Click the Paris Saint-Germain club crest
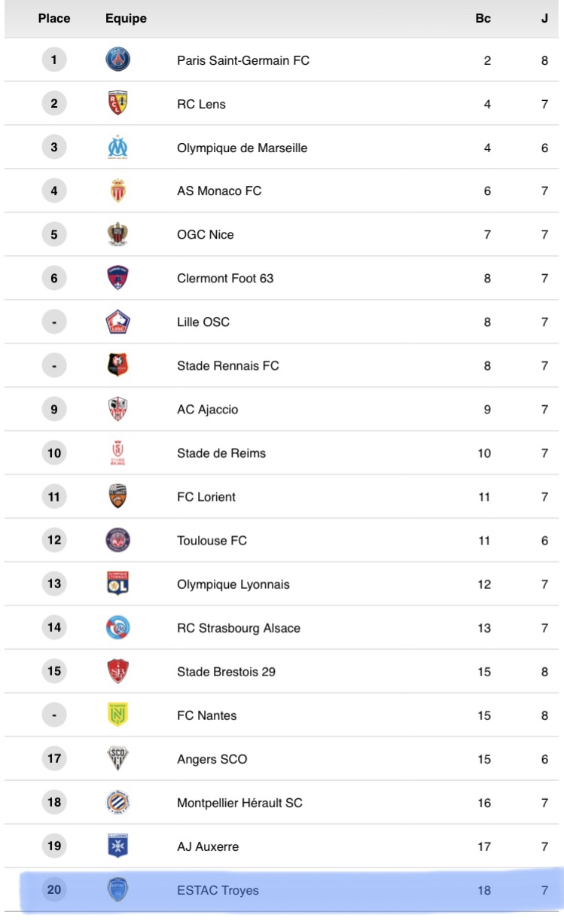The image size is (564, 924). click(117, 60)
